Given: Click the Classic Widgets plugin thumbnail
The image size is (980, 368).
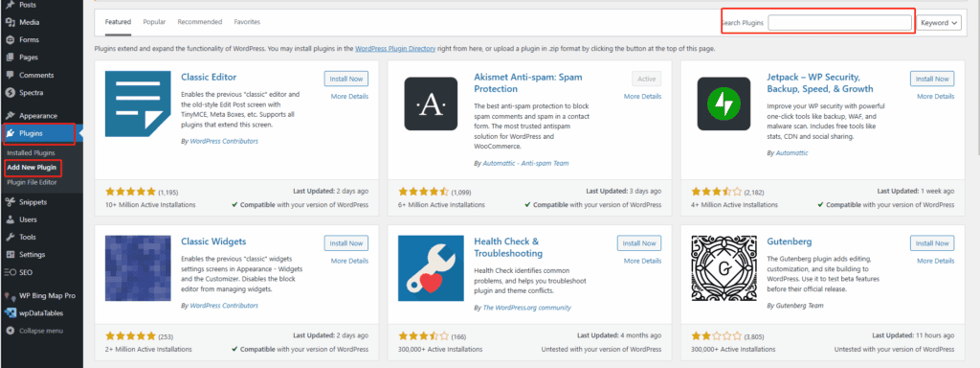Looking at the screenshot, I should (x=138, y=268).
